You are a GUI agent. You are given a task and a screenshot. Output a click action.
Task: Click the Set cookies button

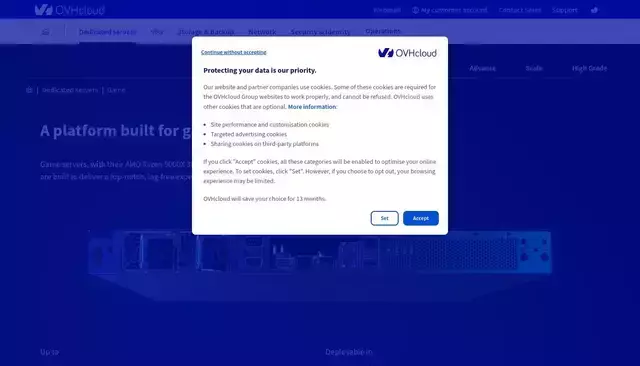pos(384,218)
